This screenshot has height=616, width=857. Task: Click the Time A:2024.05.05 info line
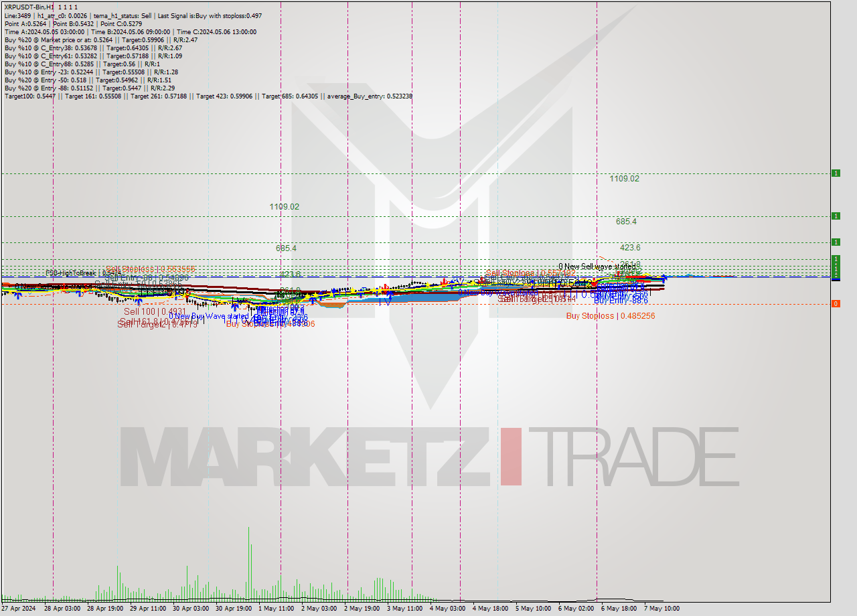pyautogui.click(x=130, y=31)
